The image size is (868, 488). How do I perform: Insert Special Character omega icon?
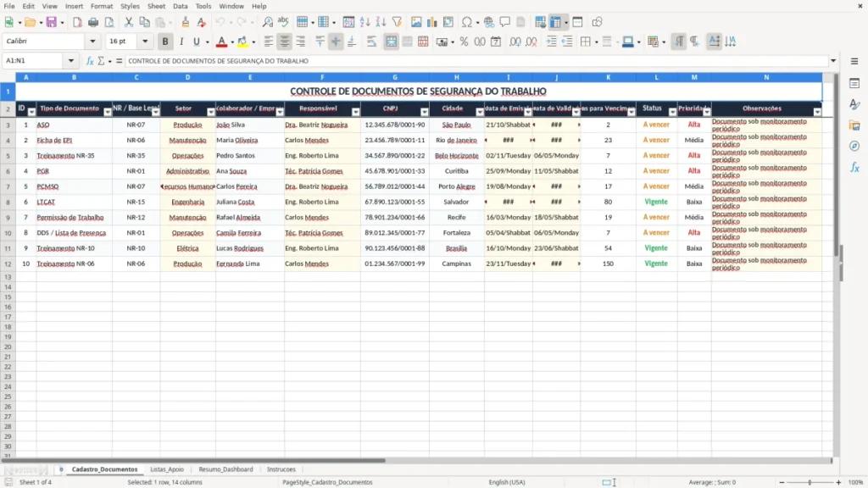click(x=467, y=22)
